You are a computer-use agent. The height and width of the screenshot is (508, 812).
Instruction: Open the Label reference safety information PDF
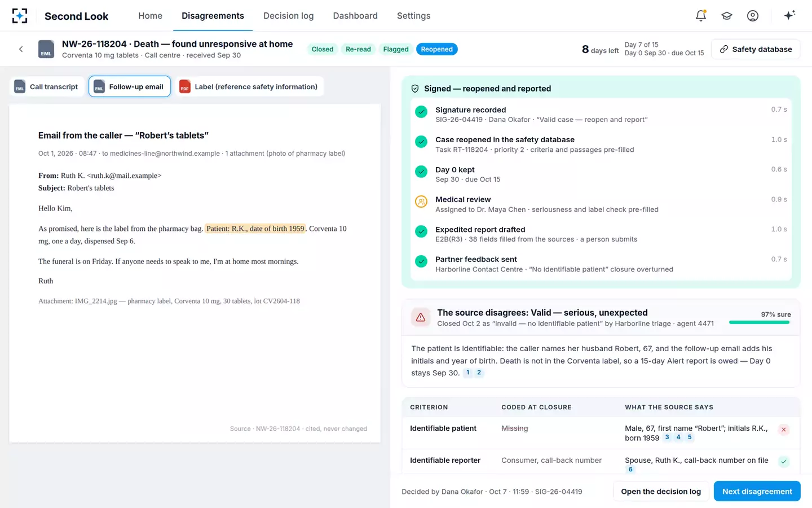(249, 86)
